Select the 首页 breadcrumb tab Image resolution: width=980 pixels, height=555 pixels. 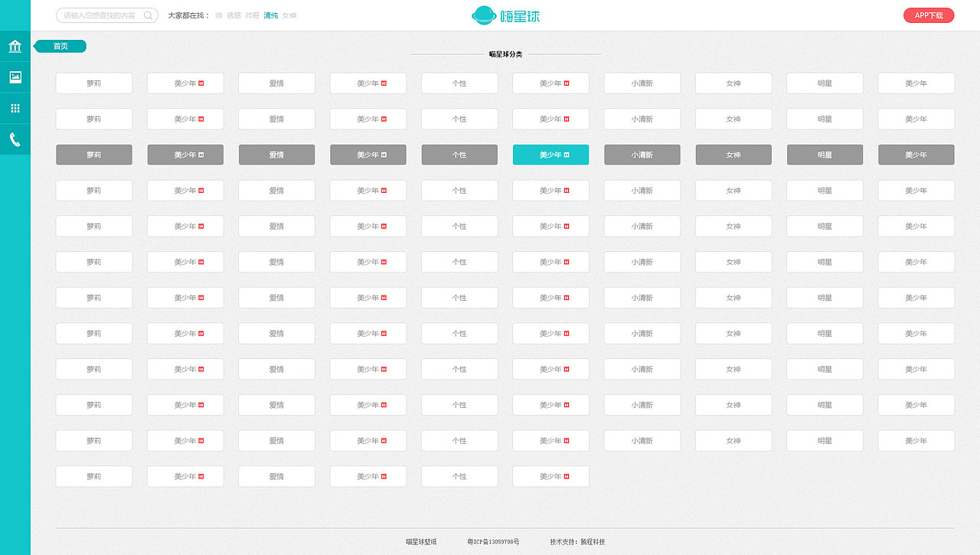pos(60,47)
